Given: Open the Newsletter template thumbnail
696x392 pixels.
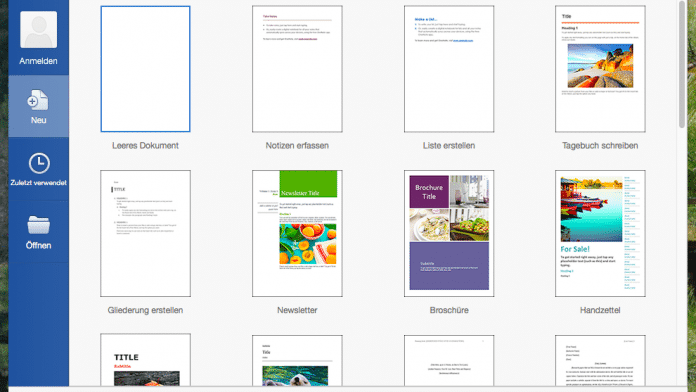Looking at the screenshot, I should pos(297,234).
